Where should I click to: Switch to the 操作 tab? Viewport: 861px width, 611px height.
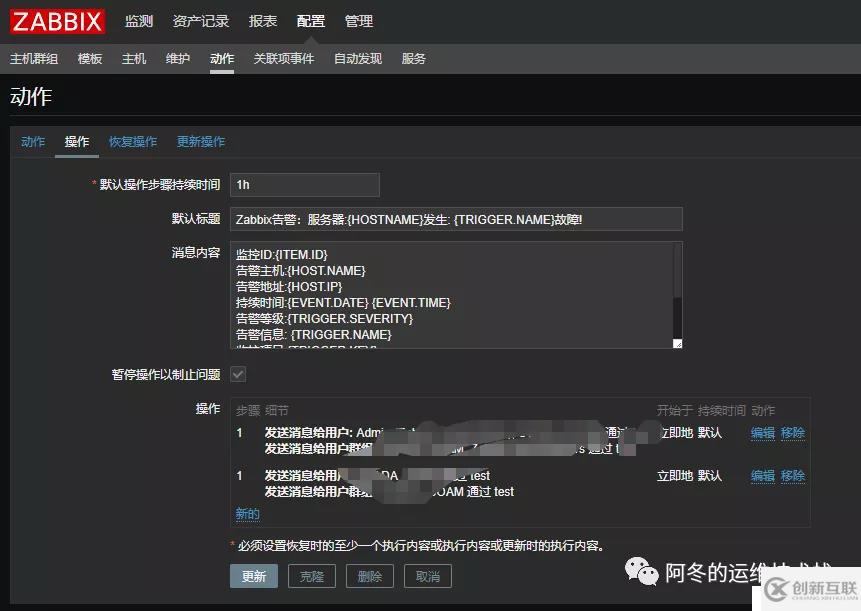click(77, 142)
